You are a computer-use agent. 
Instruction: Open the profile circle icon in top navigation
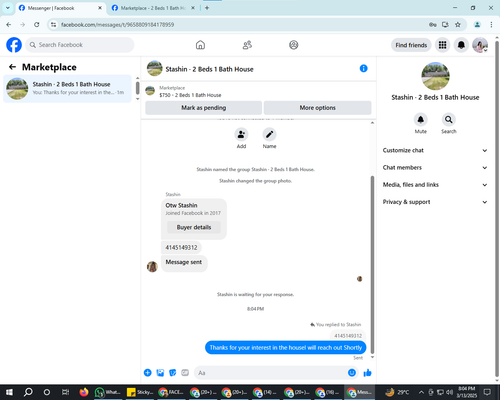294,45
